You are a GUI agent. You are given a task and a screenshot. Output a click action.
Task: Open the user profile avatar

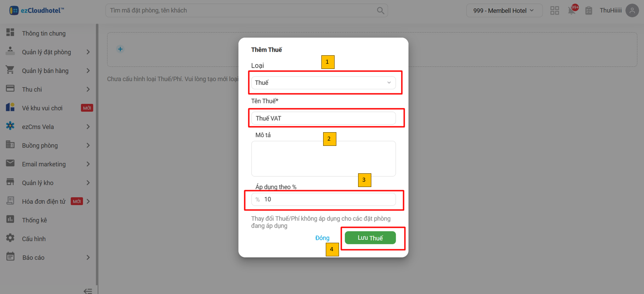pos(632,11)
